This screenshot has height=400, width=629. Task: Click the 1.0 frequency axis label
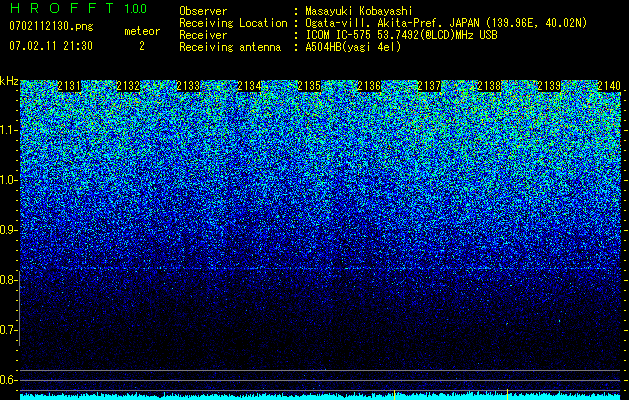pyautogui.click(x=9, y=180)
